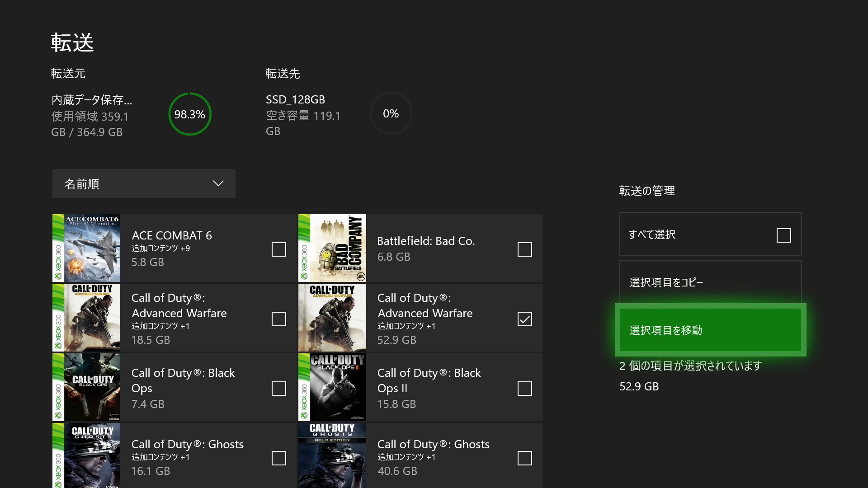Click the ACE COMBAT 6 title text
This screenshot has width=868, height=488.
(x=172, y=235)
